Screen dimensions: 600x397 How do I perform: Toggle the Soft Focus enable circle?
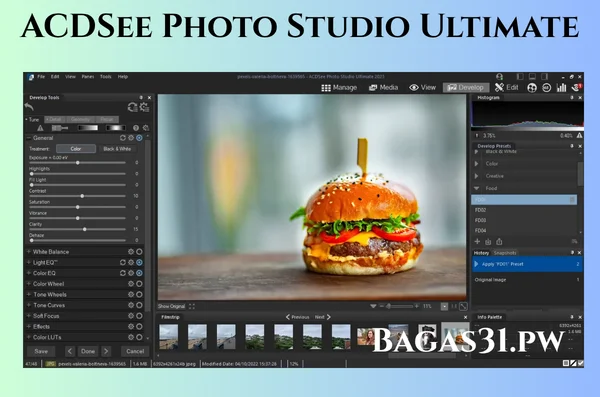[139, 316]
